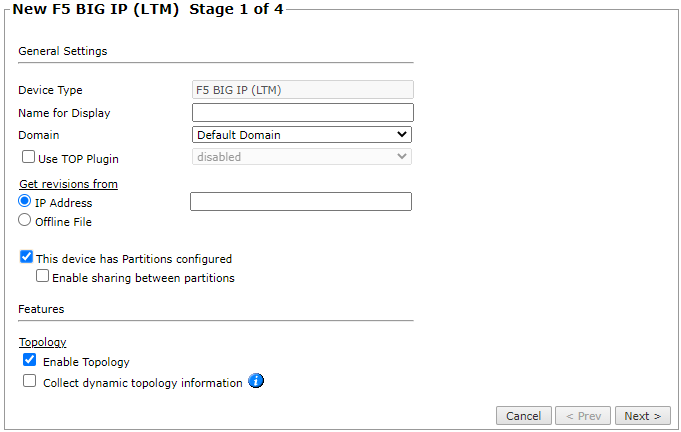This screenshot has height=432, width=681.
Task: Choose the Offline File radio option
Action: tap(25, 220)
